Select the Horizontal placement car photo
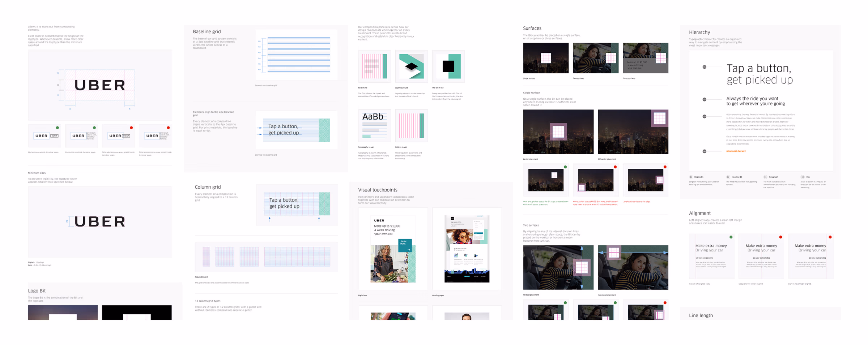Viewport: 868px width, 345px height. [x=633, y=267]
